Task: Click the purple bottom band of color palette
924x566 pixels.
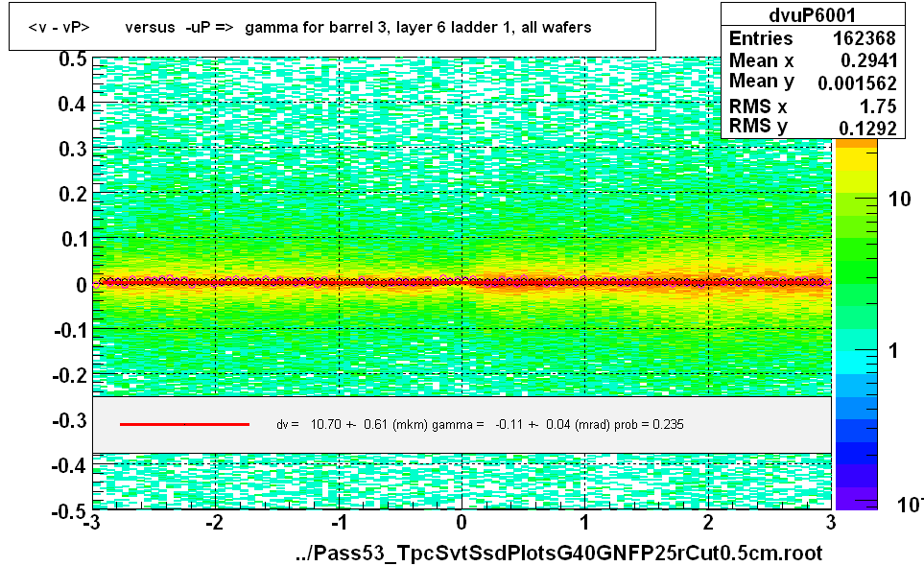Action: pos(856,498)
